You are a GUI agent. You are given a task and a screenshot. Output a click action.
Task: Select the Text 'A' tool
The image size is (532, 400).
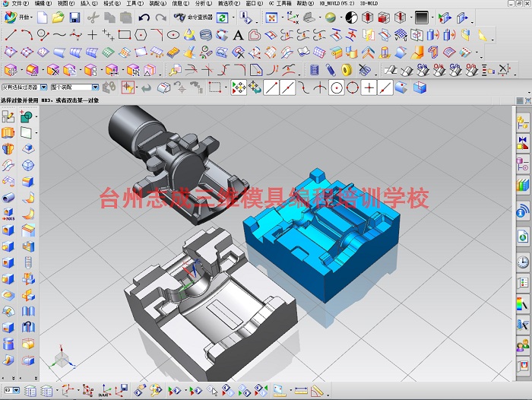tap(238, 35)
